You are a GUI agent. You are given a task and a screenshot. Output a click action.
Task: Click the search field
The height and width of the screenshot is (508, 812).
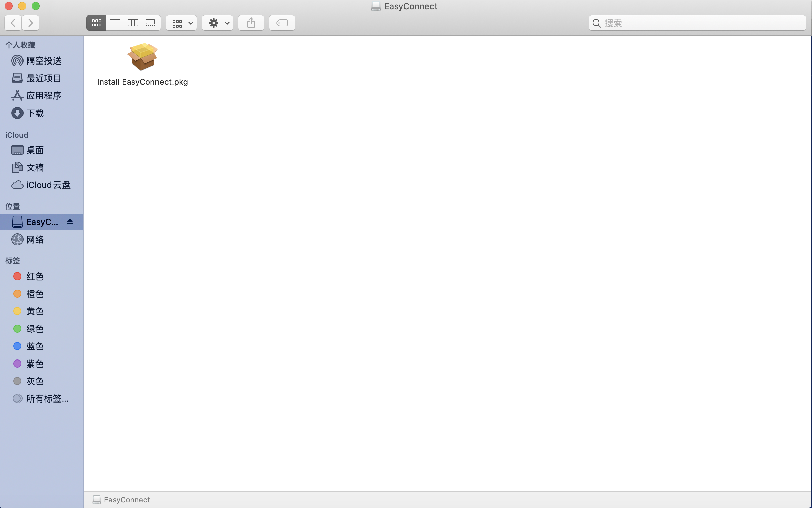click(x=702, y=23)
